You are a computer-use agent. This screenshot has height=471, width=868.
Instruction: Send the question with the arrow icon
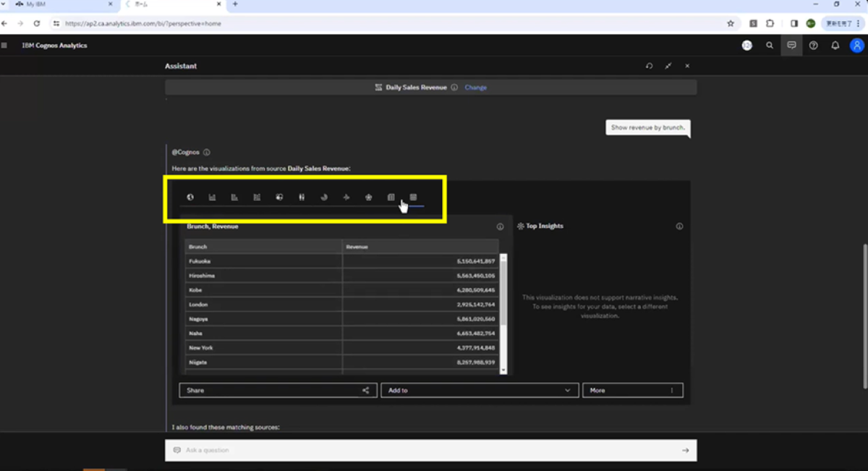point(685,450)
